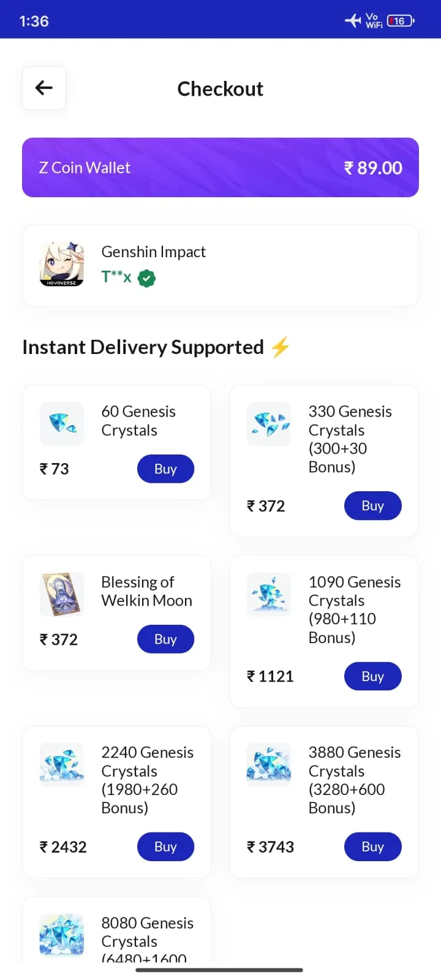Select the 60 Genesis Crystals icon
Viewport: 441px width, 980px height.
tap(62, 423)
